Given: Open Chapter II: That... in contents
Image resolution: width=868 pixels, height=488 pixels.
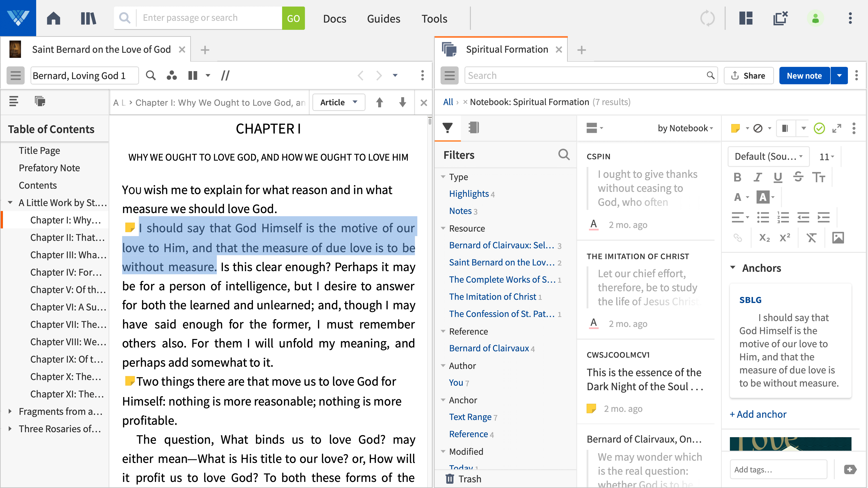Looking at the screenshot, I should [67, 237].
